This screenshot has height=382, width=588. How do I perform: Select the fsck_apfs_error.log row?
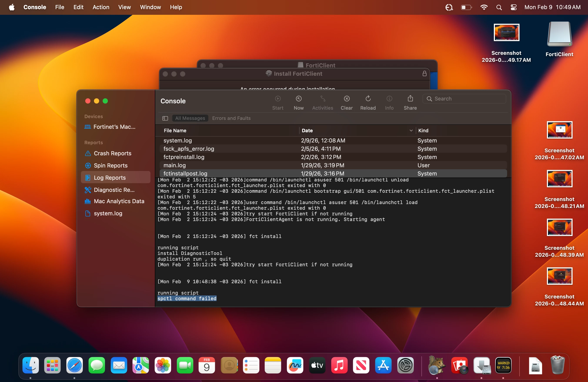tap(333, 149)
